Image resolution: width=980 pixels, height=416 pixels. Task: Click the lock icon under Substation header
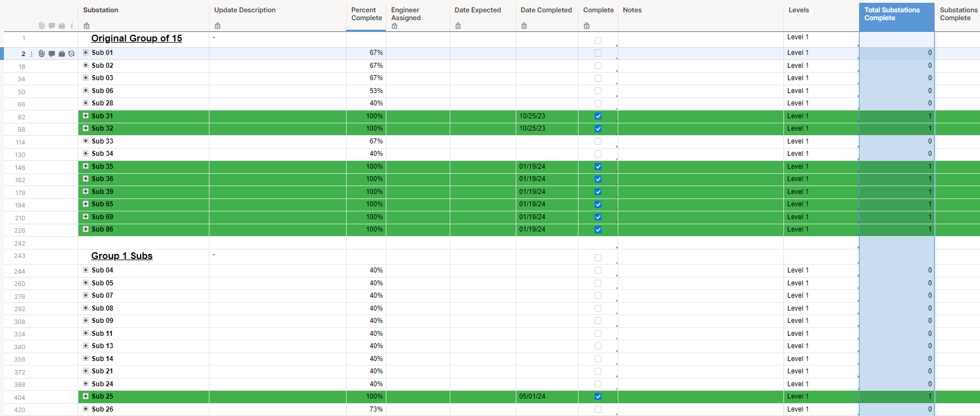tap(86, 26)
